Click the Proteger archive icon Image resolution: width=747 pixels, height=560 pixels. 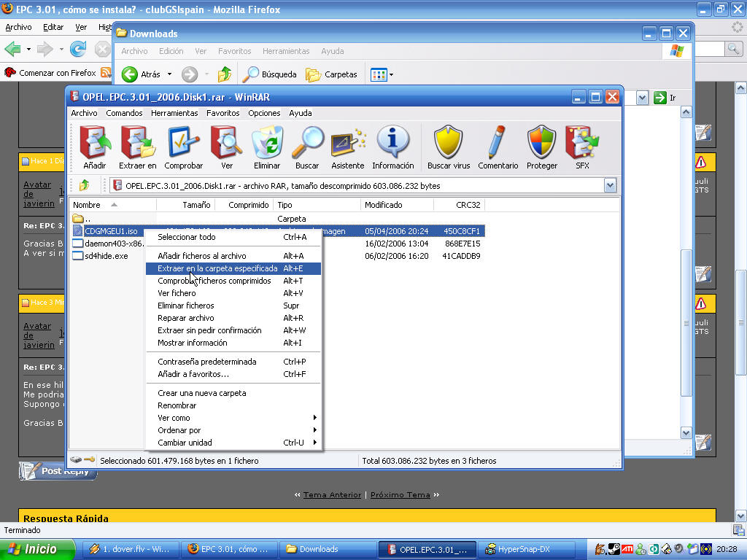541,147
